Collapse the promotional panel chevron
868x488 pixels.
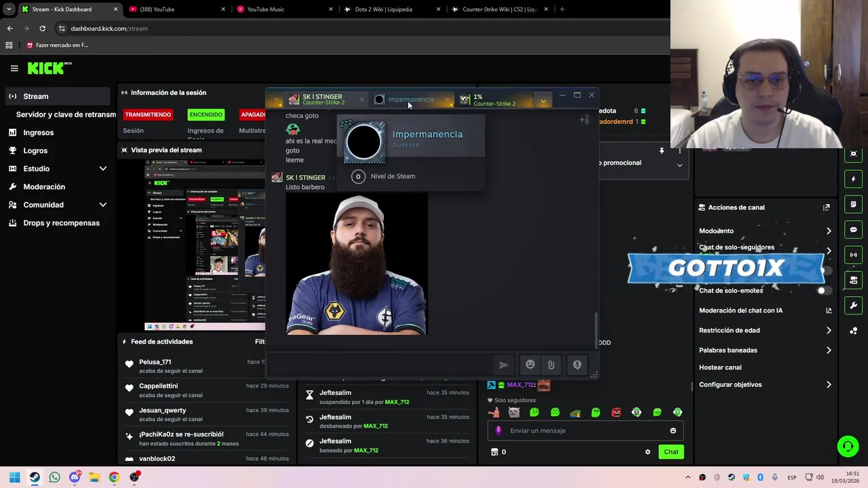(679, 165)
